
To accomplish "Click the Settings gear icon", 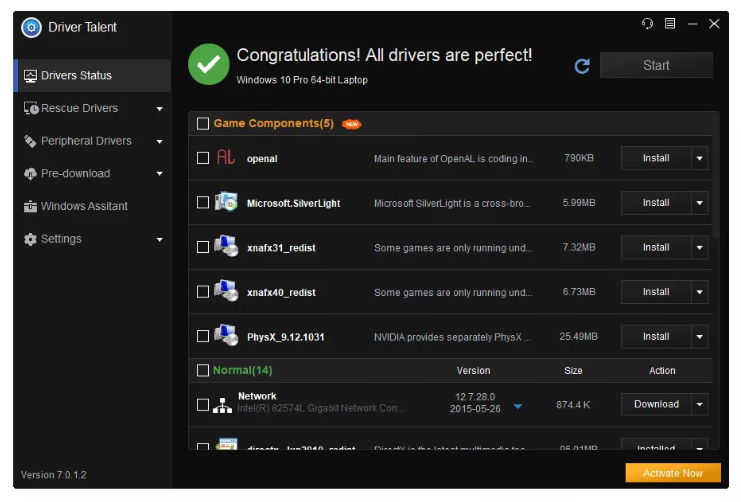I will tap(30, 239).
